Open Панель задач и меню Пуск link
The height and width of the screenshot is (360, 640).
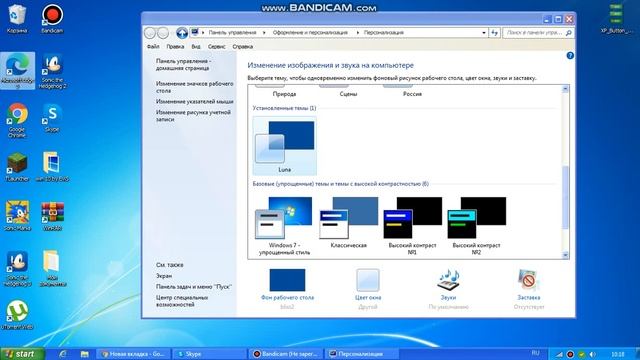pyautogui.click(x=194, y=287)
